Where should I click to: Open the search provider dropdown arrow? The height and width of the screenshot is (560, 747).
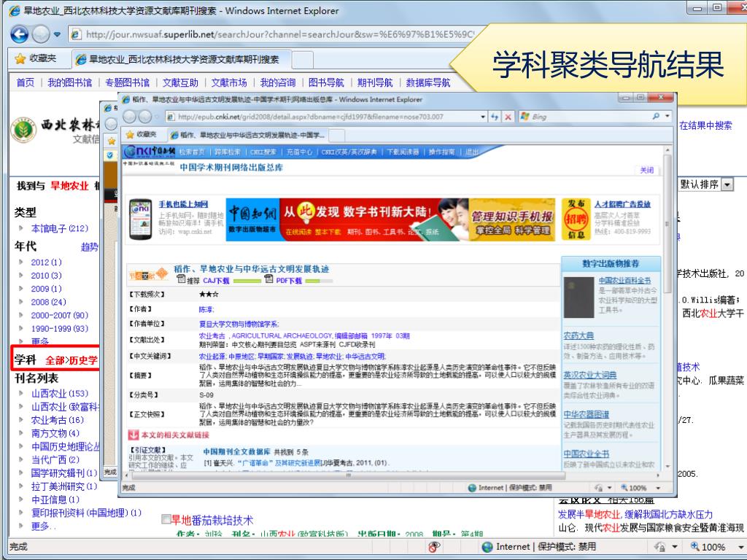(x=667, y=116)
